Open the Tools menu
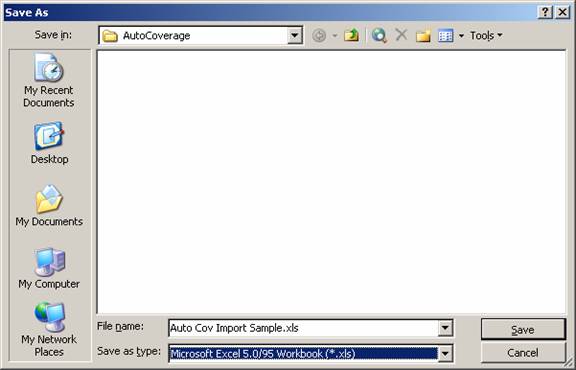The width and height of the screenshot is (576, 370). coord(486,36)
